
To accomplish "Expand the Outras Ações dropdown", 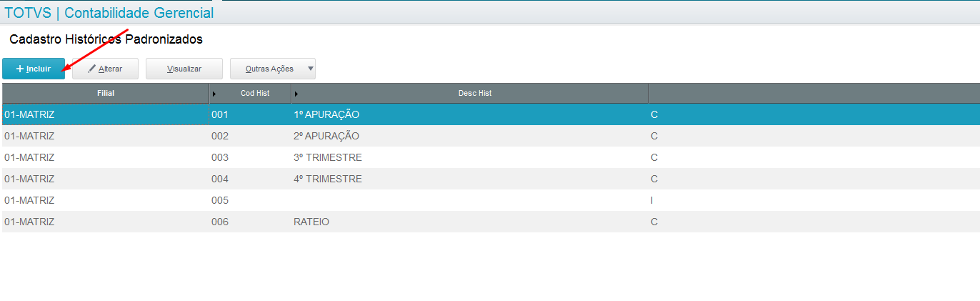I will 273,69.
